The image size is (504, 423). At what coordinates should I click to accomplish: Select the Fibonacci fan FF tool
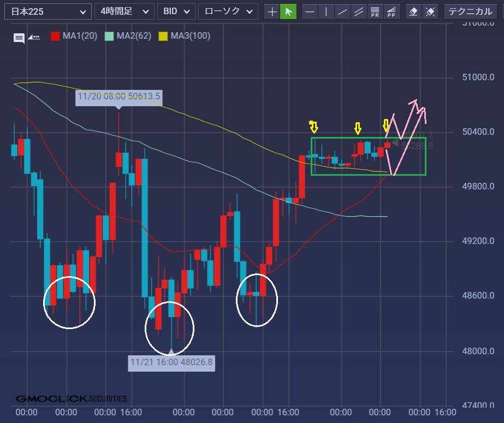(391, 11)
